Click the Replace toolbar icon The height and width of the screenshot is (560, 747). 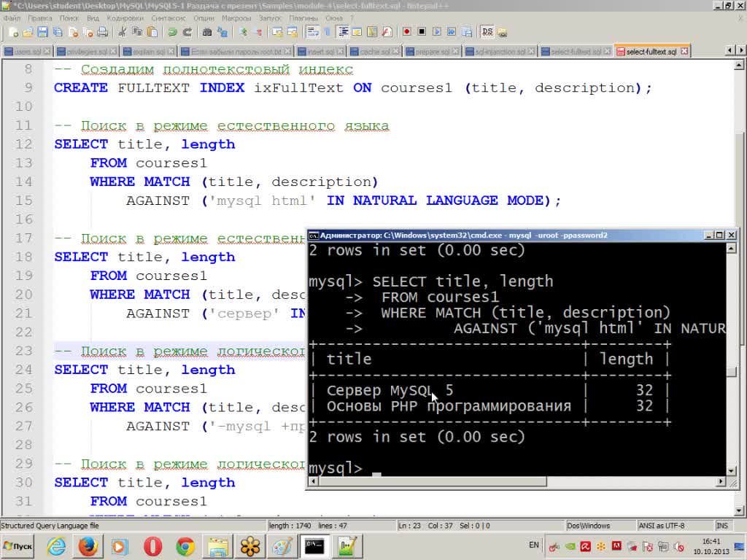(x=222, y=32)
